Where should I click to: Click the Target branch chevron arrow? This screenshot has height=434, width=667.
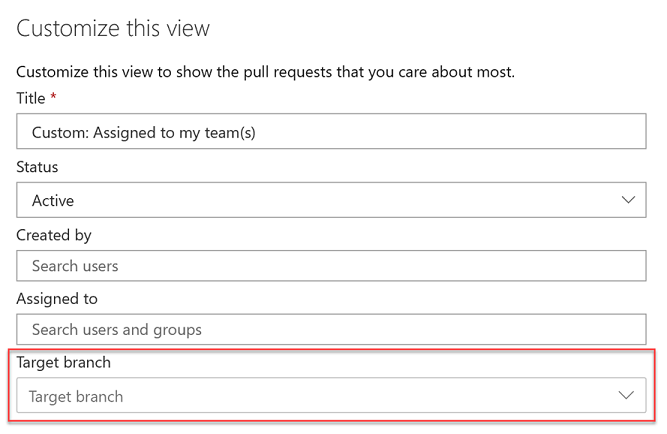627,396
